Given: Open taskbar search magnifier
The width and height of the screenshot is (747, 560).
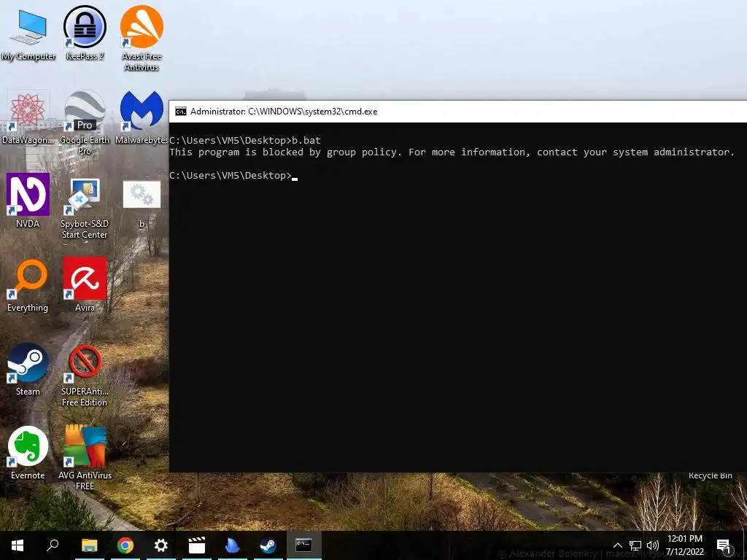Looking at the screenshot, I should (x=53, y=545).
